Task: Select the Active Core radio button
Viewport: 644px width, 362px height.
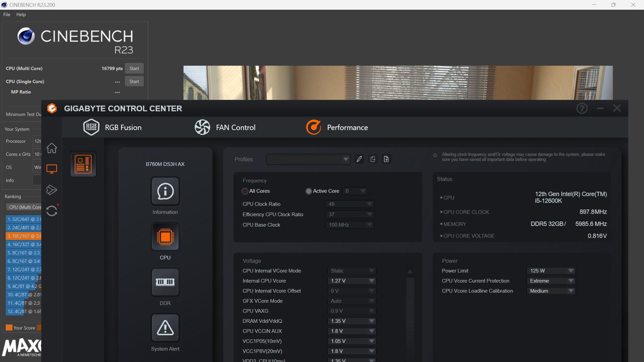Action: [x=309, y=191]
